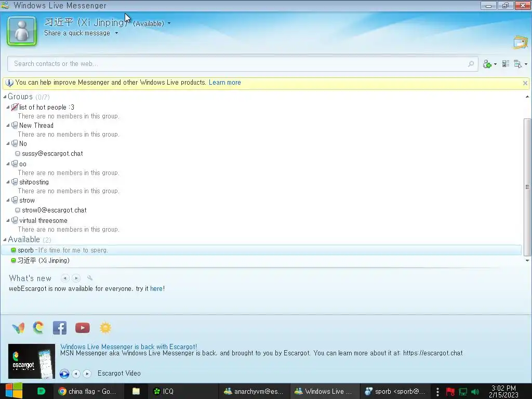532x399 pixels.
Task: Click the Add a contact icon
Action: (x=487, y=64)
